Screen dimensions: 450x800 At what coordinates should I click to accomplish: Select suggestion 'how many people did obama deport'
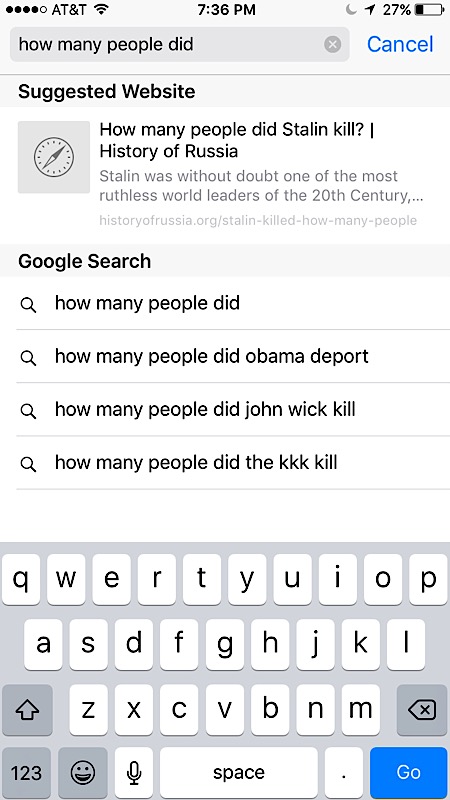click(225, 356)
